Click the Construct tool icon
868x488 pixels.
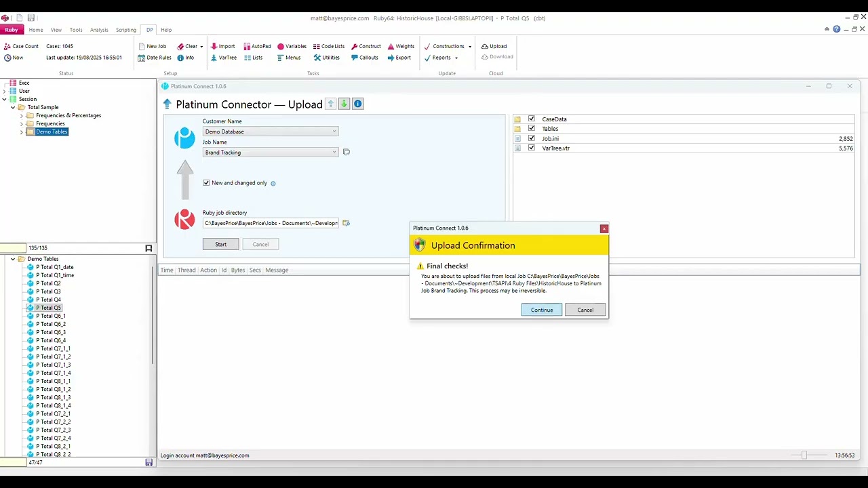(x=366, y=47)
